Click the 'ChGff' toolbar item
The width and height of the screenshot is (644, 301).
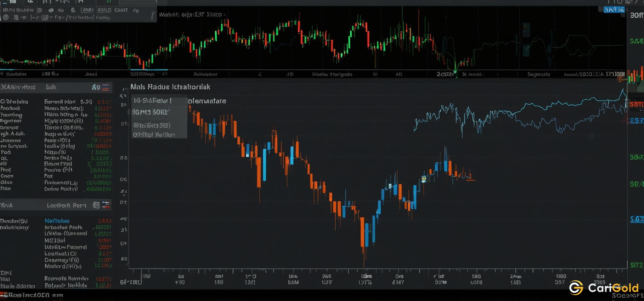tap(121, 10)
